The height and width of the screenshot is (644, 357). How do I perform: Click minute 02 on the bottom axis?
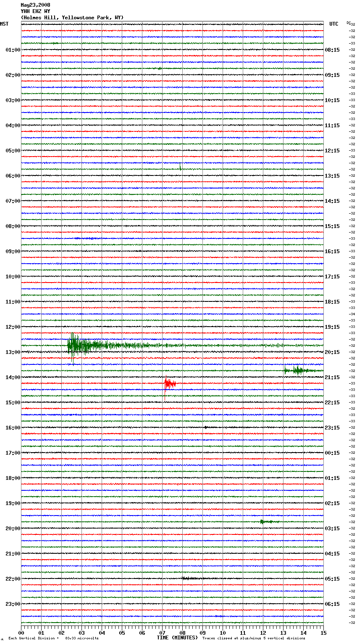62,633
